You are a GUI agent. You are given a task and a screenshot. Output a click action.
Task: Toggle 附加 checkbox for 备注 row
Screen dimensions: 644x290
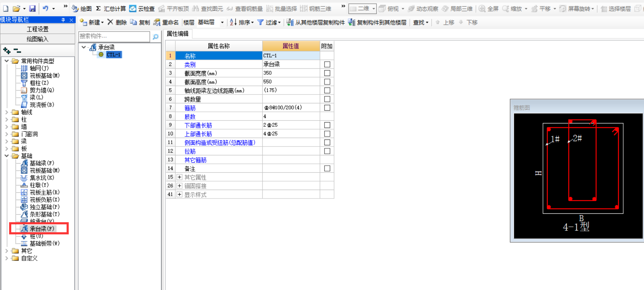pyautogui.click(x=327, y=168)
